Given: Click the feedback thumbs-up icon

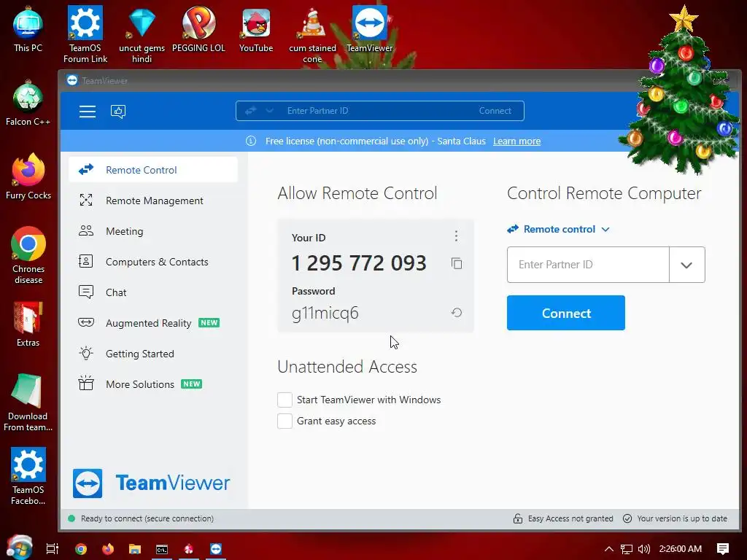Looking at the screenshot, I should 117,112.
